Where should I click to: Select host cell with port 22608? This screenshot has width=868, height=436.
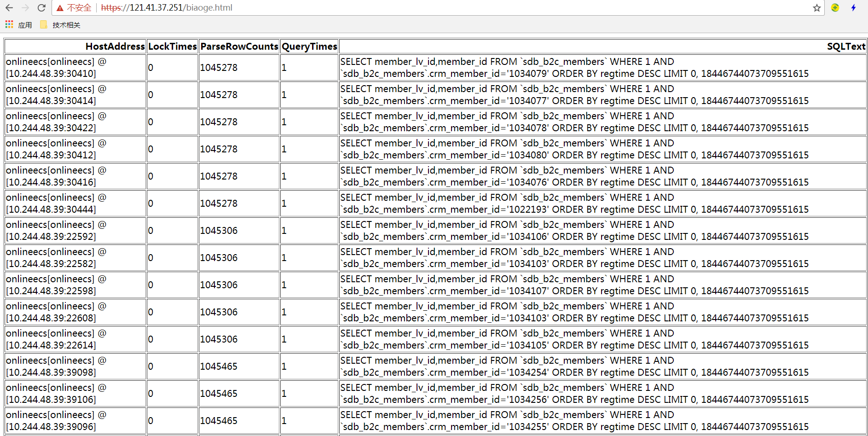click(x=75, y=312)
